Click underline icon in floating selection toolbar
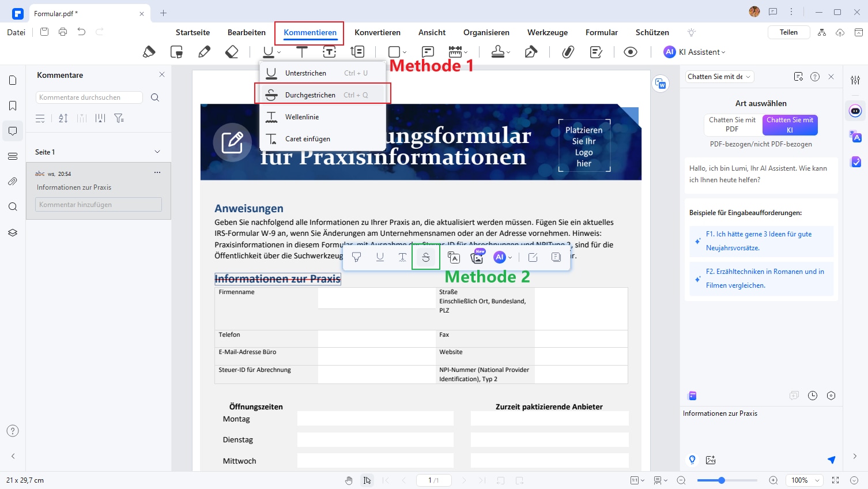The image size is (868, 489). (x=380, y=257)
